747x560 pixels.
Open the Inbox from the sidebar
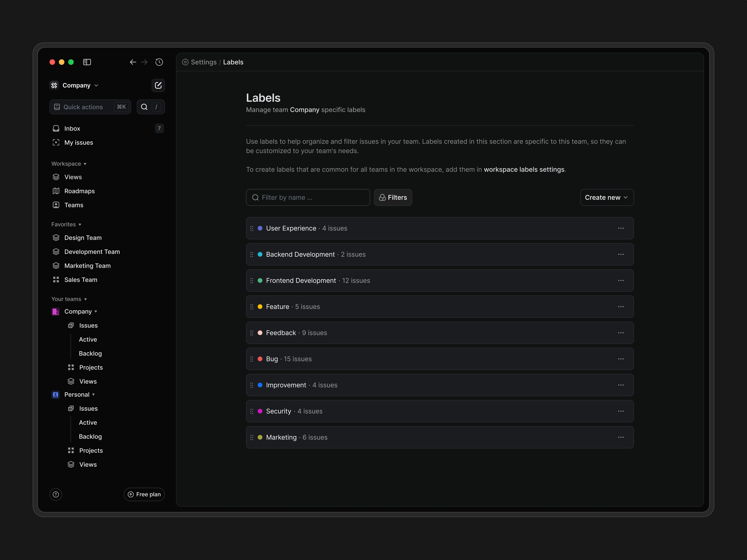72,128
